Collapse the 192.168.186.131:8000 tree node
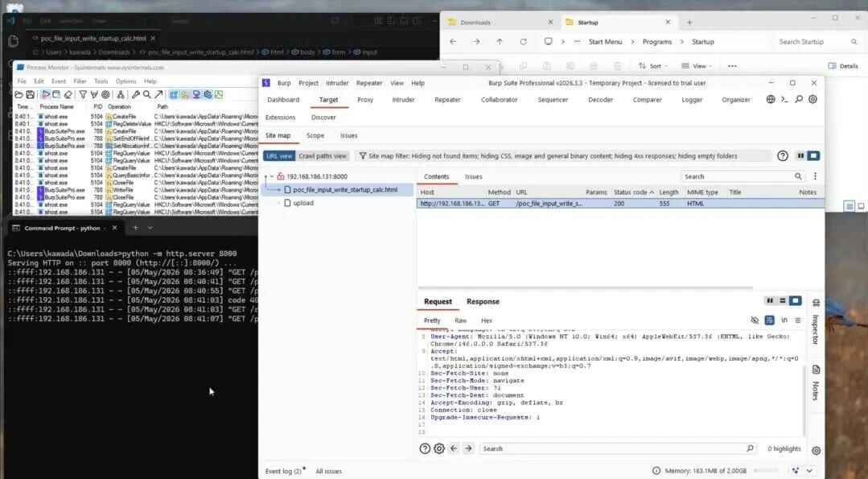This screenshot has width=868, height=479. click(x=272, y=176)
